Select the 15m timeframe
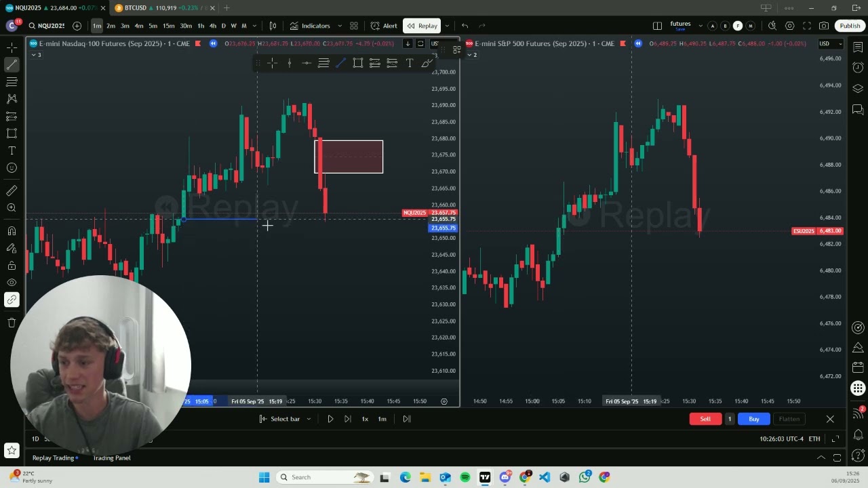The height and width of the screenshot is (488, 868). pyautogui.click(x=168, y=26)
